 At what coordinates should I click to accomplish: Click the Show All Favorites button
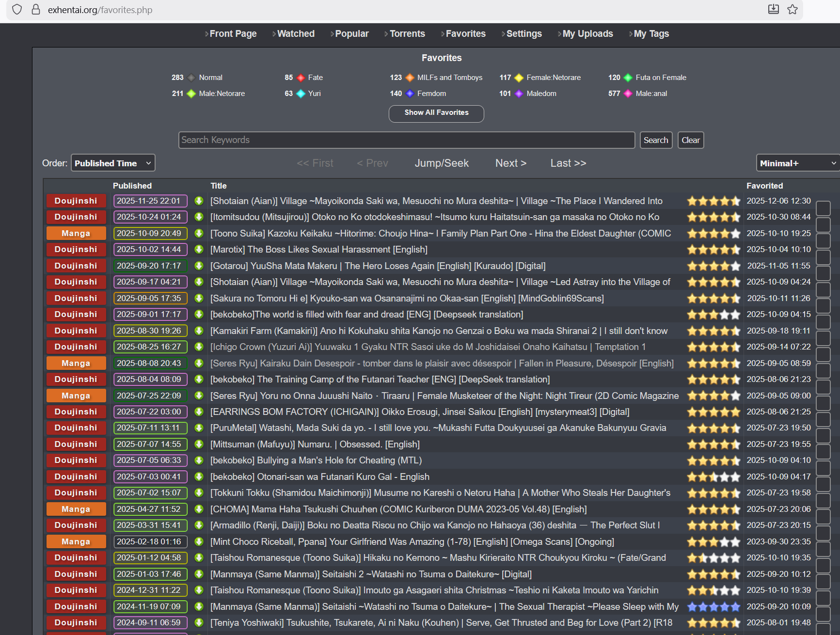click(x=436, y=113)
